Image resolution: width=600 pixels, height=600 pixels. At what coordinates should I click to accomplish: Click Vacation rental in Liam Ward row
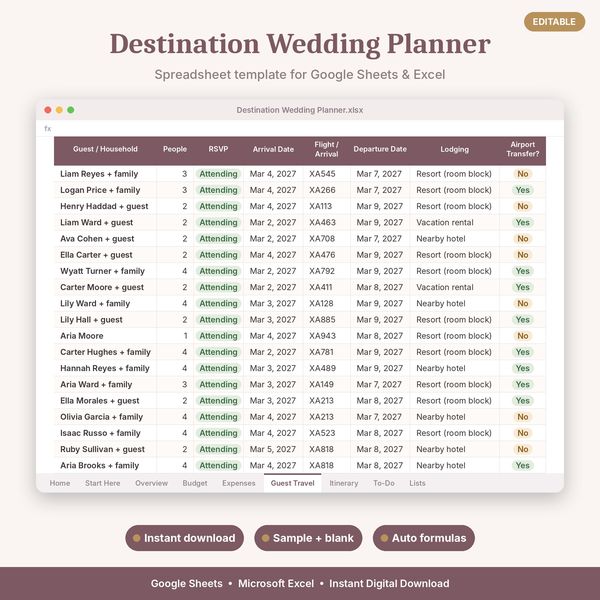[x=445, y=222]
